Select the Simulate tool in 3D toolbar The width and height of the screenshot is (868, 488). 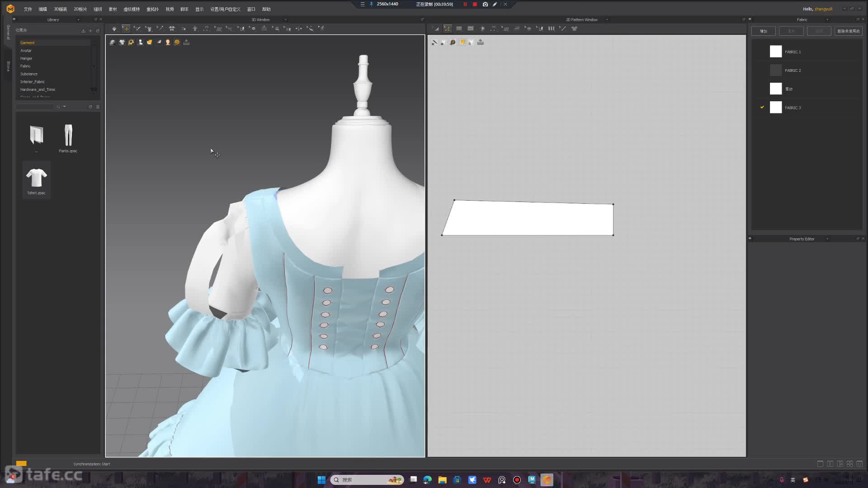[114, 28]
